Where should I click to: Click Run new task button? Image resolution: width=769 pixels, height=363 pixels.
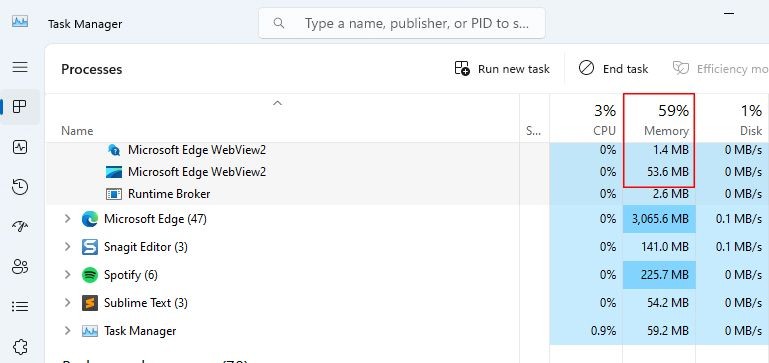(x=502, y=69)
